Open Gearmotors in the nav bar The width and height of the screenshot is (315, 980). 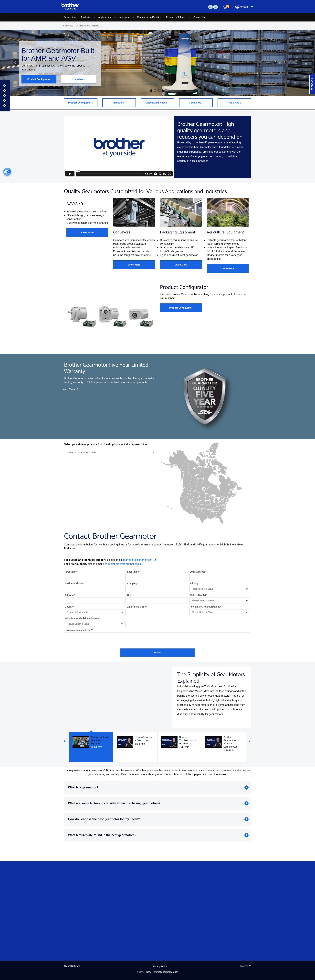(x=70, y=17)
